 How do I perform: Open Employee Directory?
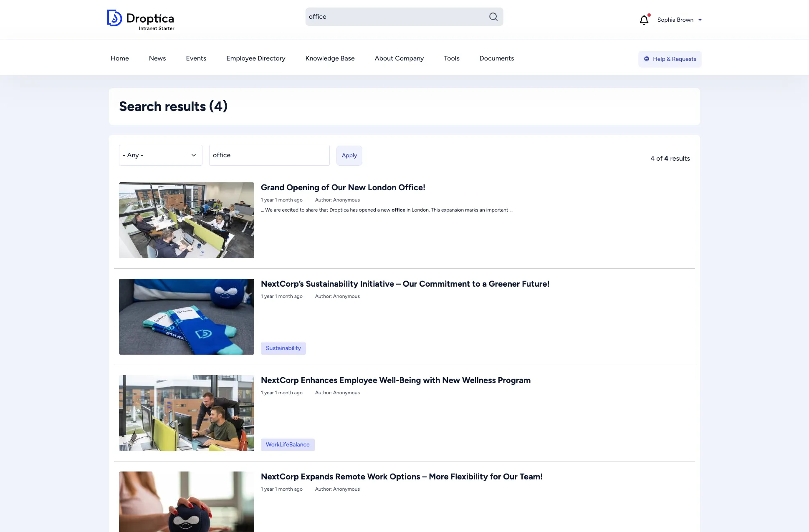pos(256,58)
